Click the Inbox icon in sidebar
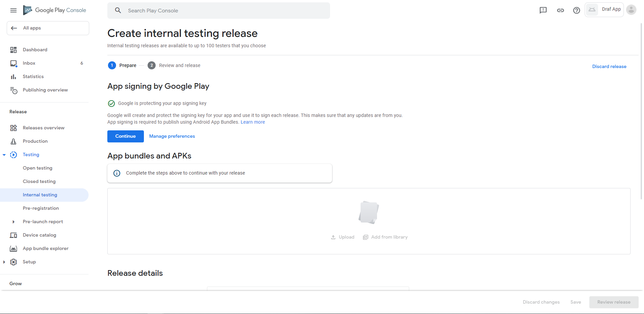The width and height of the screenshot is (644, 314). pos(13,63)
